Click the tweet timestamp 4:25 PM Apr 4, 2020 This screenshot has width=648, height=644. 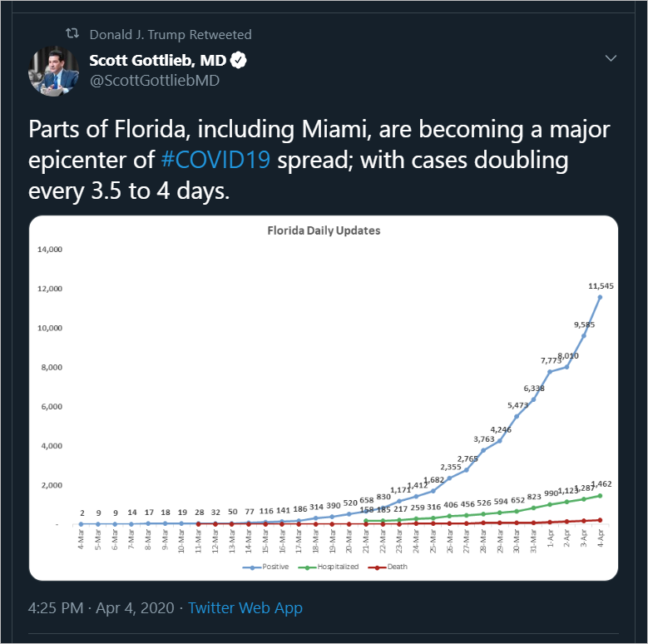101,608
